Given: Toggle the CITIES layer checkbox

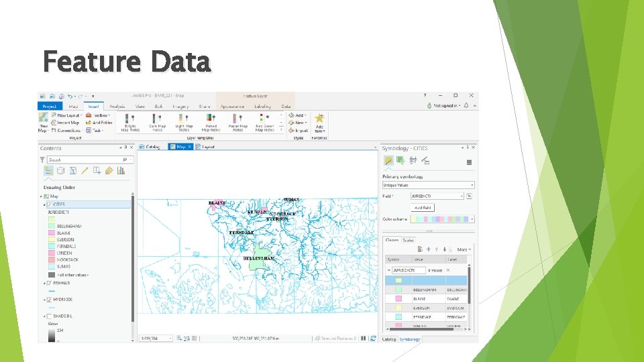Looking at the screenshot, I should [x=49, y=204].
